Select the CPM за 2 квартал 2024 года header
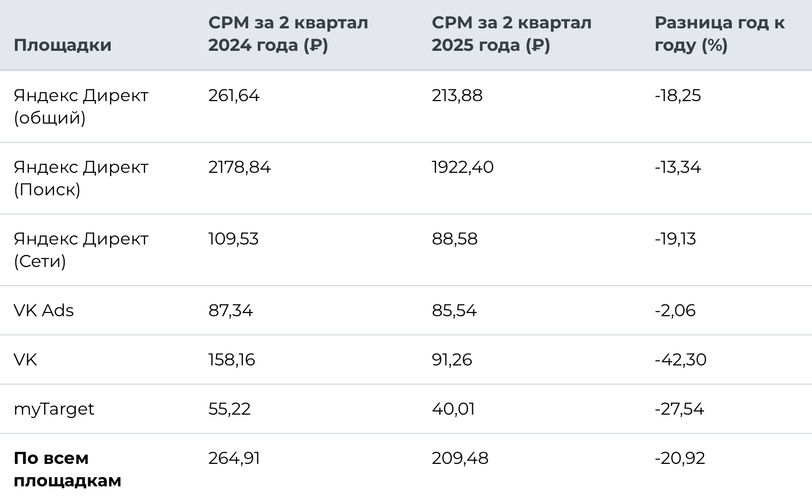This screenshot has height=504, width=812. coord(288,34)
